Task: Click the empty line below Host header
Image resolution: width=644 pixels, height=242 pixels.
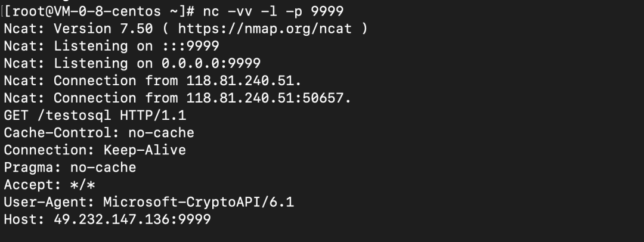Action: click(322, 235)
